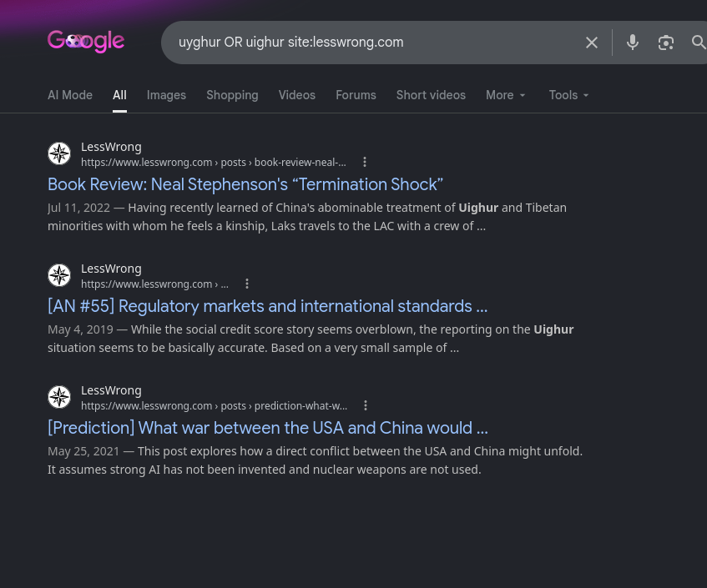This screenshot has width=707, height=588.
Task: Click LessWrong site name above Termination Shock
Action: click(x=111, y=147)
